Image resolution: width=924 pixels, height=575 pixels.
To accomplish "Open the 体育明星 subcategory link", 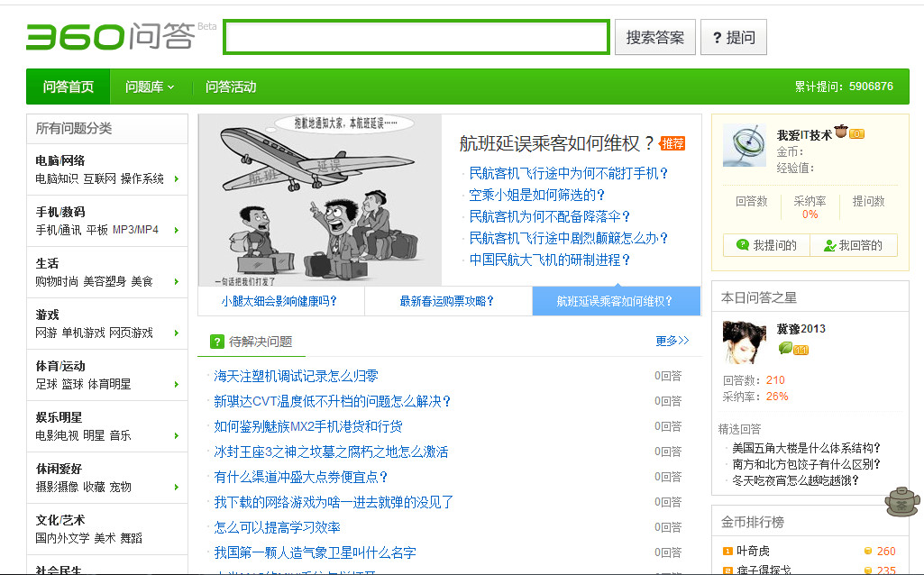I will coord(110,384).
